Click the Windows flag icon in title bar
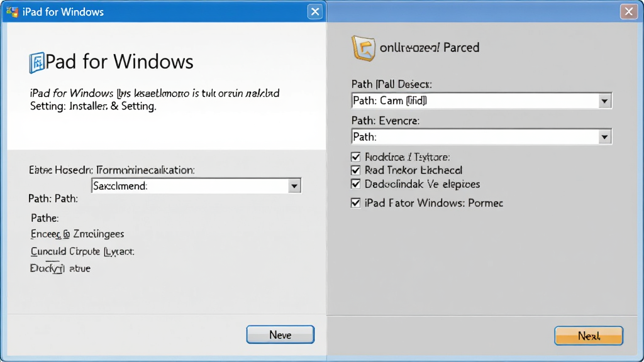The image size is (644, 362). [x=13, y=12]
